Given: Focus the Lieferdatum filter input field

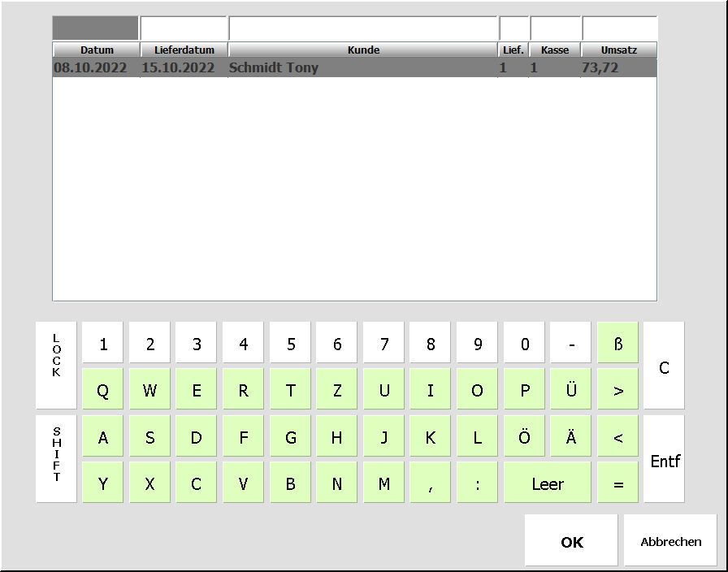Looking at the screenshot, I should pyautogui.click(x=184, y=28).
